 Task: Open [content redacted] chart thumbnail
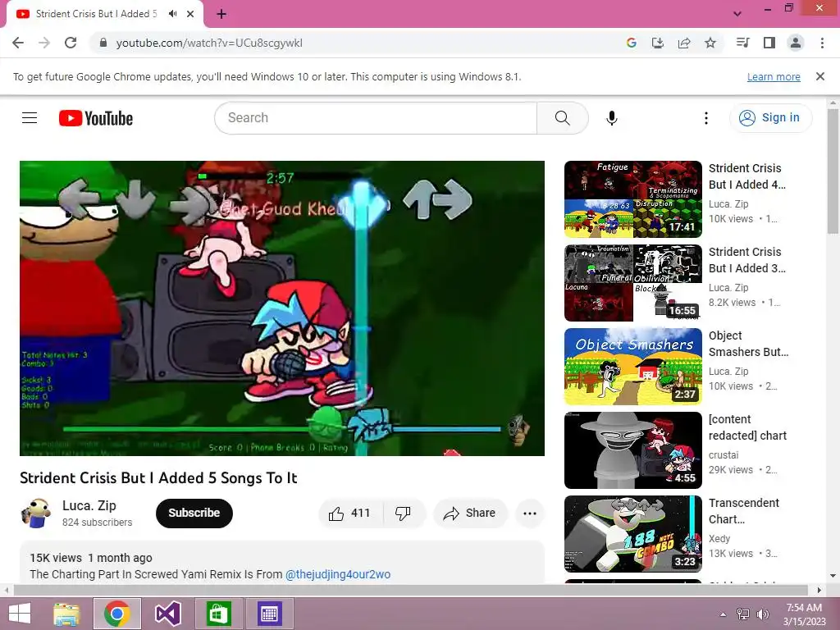632,450
